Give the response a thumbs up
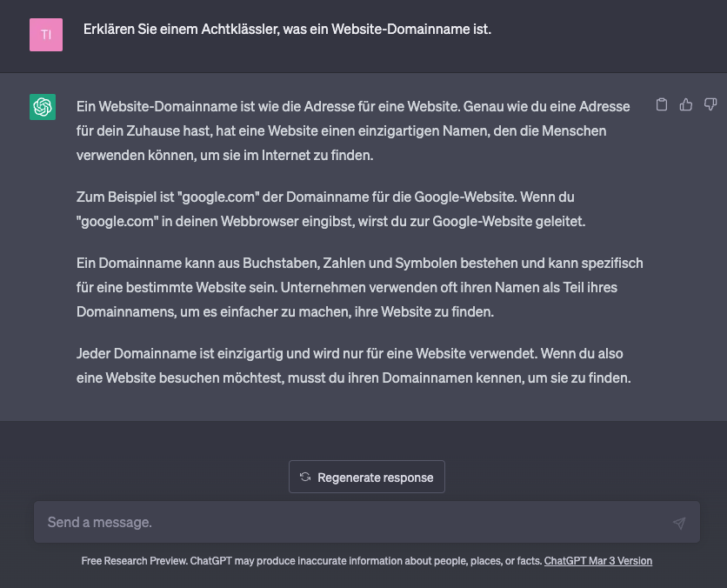Viewport: 727px width, 588px height. [x=686, y=104]
